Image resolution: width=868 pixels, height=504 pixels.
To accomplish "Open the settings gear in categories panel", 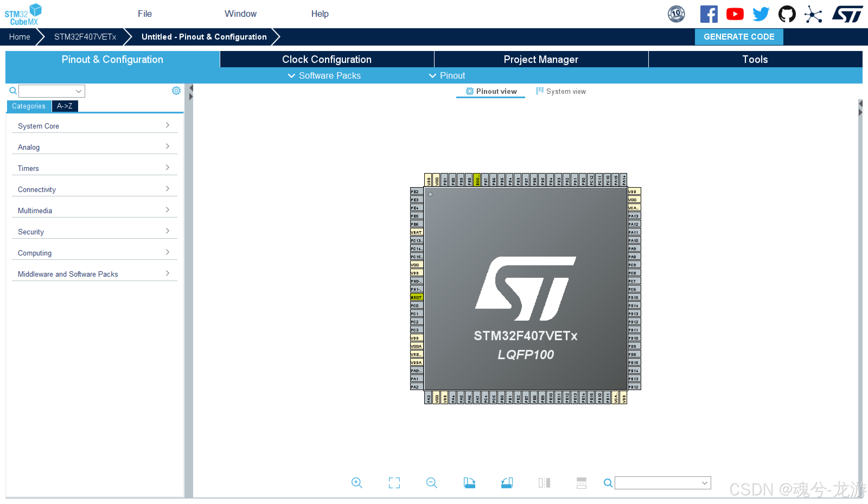I will [176, 91].
